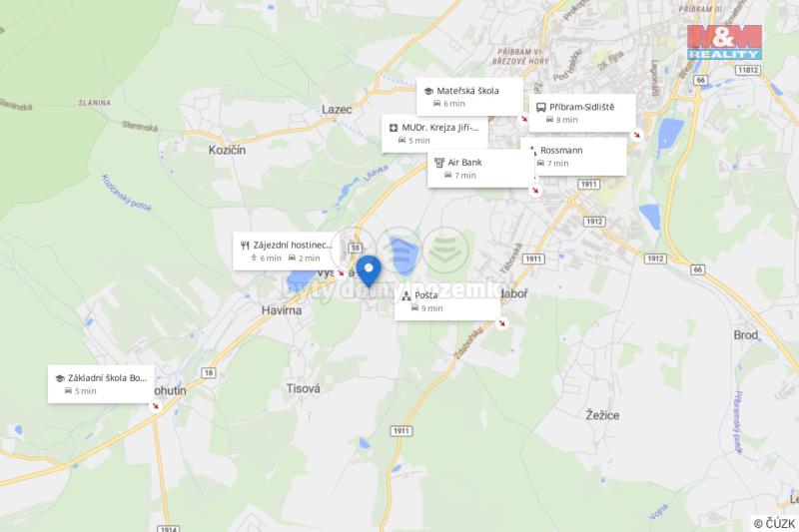The image size is (799, 532).
Task: Open the Mateřská škola info card
Action: pos(469,97)
